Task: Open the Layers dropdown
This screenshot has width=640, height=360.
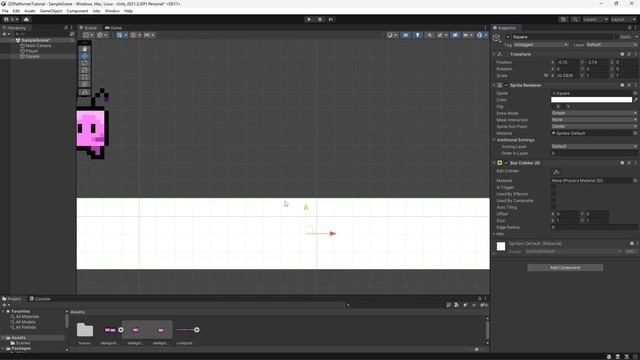Action: (x=595, y=19)
